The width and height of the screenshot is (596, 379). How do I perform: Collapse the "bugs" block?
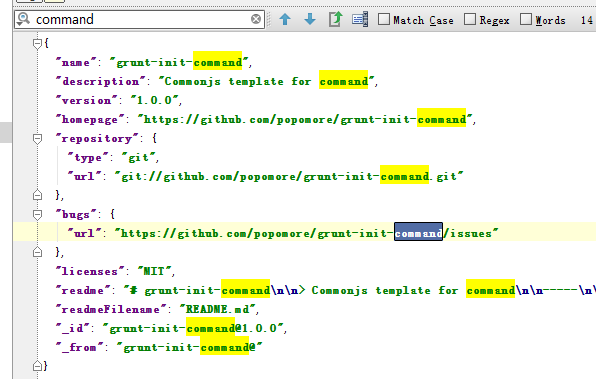(x=37, y=215)
